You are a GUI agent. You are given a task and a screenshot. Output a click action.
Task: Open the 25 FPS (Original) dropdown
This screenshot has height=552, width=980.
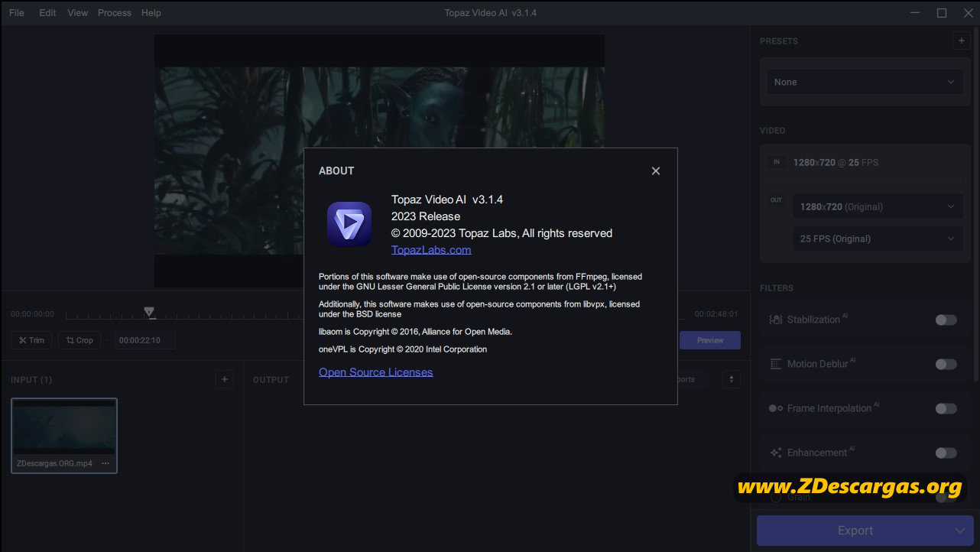878,239
